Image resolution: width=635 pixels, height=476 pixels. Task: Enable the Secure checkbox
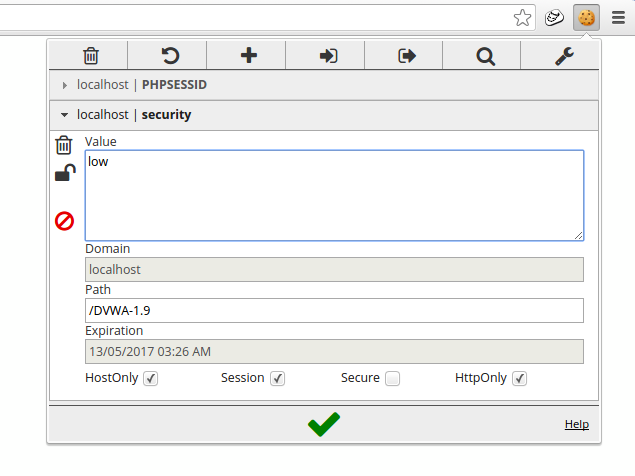click(393, 379)
